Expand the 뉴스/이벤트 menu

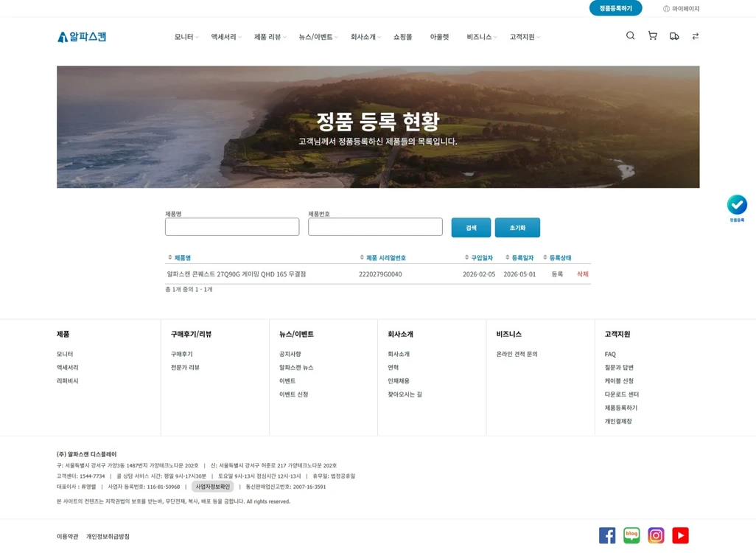pyautogui.click(x=318, y=37)
